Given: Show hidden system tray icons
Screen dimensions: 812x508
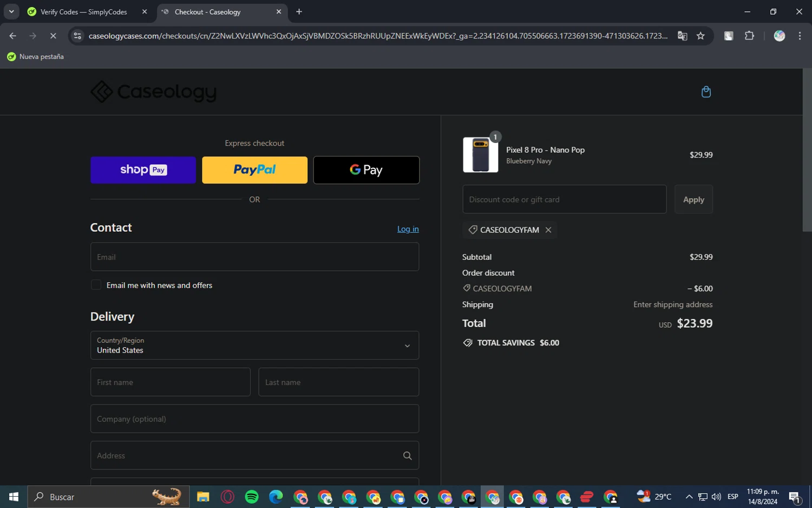Looking at the screenshot, I should click(x=689, y=497).
